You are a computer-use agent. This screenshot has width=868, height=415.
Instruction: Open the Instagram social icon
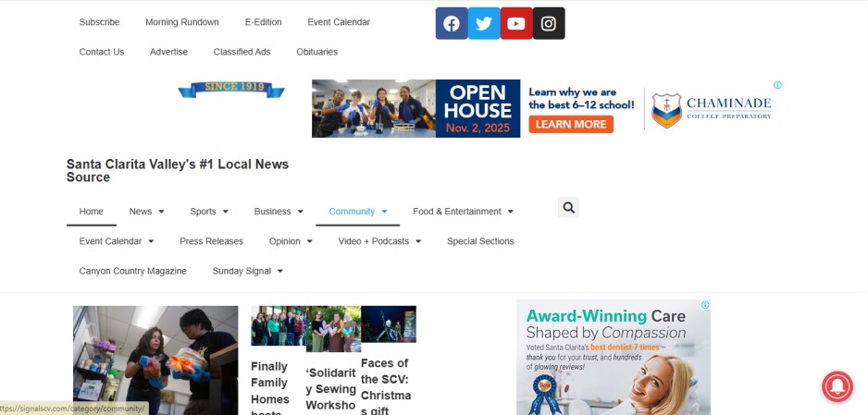(549, 24)
